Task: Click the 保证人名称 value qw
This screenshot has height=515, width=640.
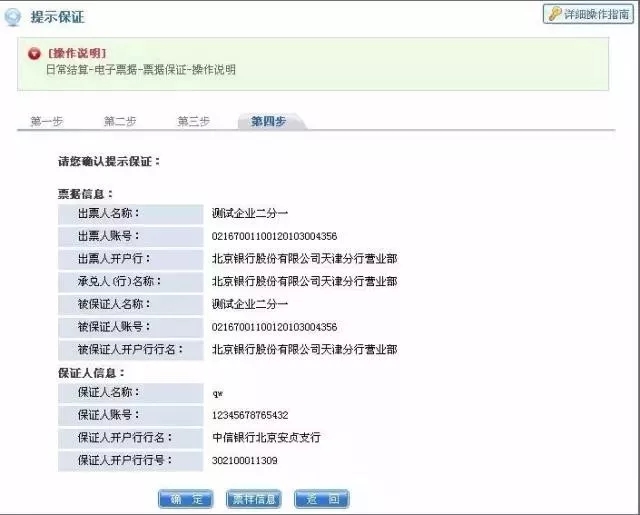Action: point(218,394)
